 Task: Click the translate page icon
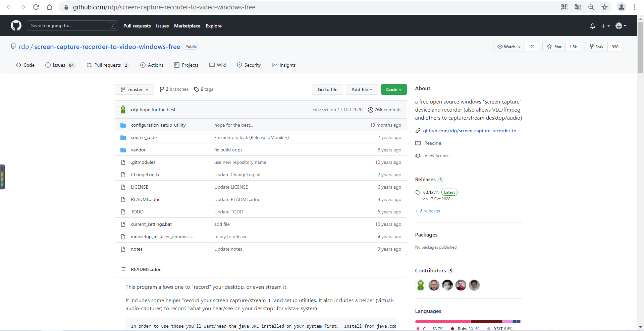[578, 7]
